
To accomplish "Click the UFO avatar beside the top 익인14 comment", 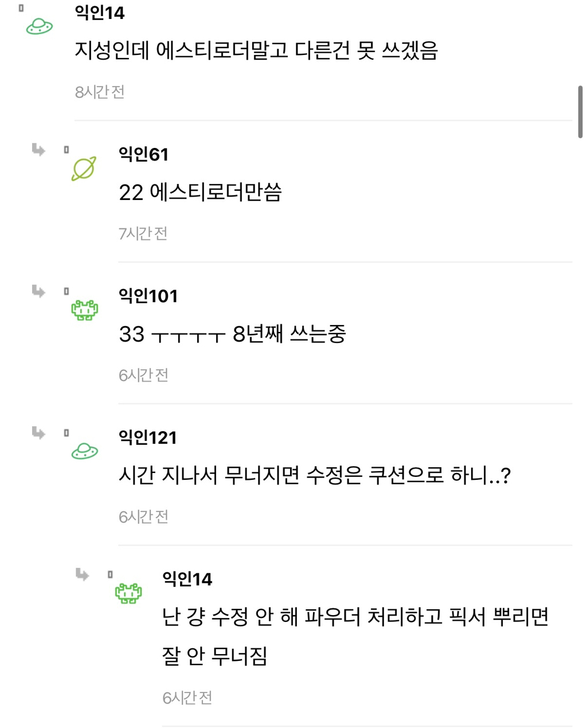I will pos(40,26).
